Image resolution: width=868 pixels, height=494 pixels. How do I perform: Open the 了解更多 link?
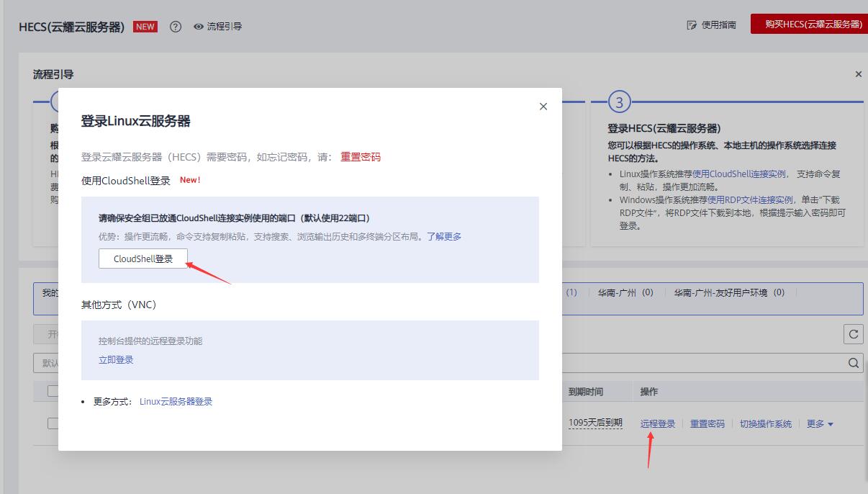click(x=444, y=237)
